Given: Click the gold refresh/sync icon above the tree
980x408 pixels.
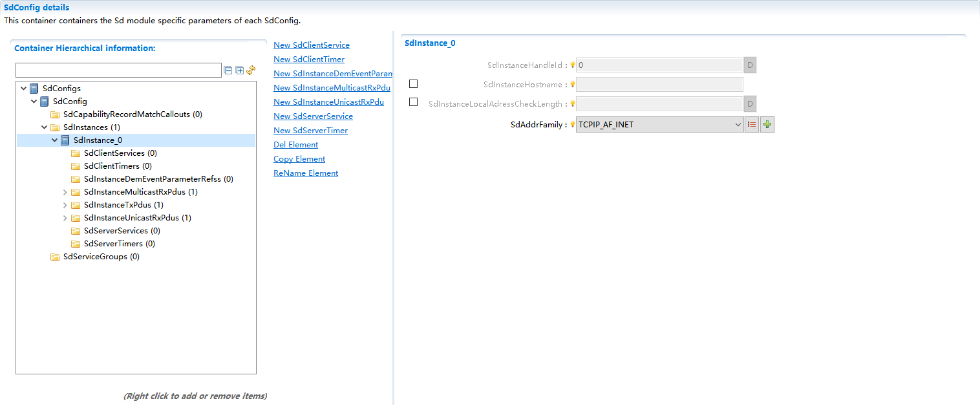Looking at the screenshot, I should 251,70.
